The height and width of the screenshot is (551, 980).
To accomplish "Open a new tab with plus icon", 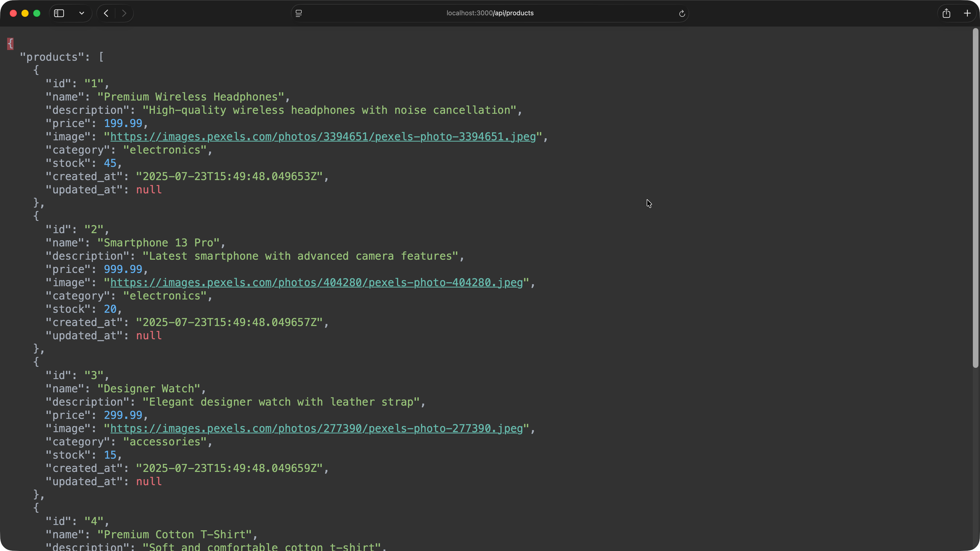I will pos(967,13).
